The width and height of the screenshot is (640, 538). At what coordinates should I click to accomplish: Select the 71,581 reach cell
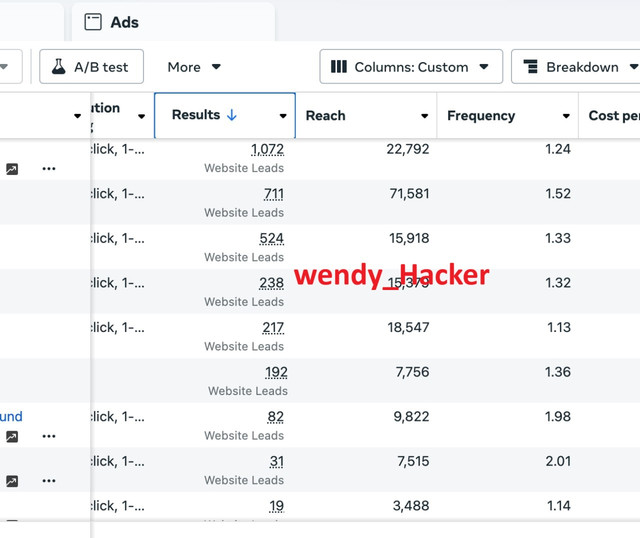(x=409, y=193)
